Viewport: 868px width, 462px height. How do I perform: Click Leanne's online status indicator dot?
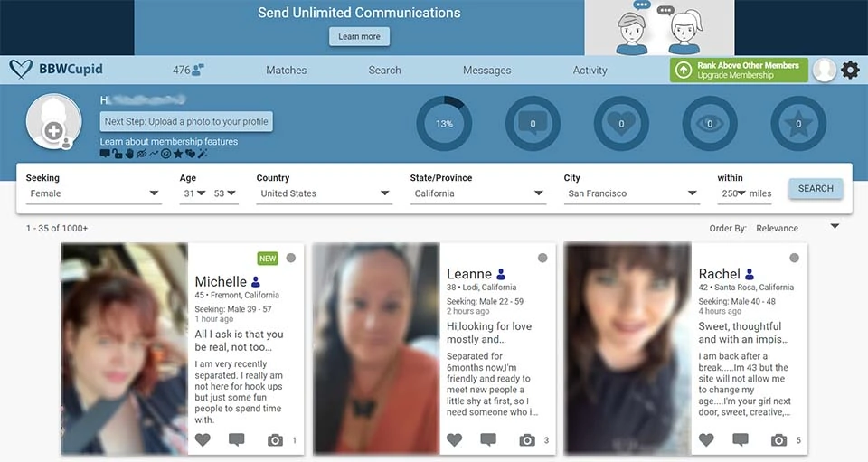(x=542, y=259)
